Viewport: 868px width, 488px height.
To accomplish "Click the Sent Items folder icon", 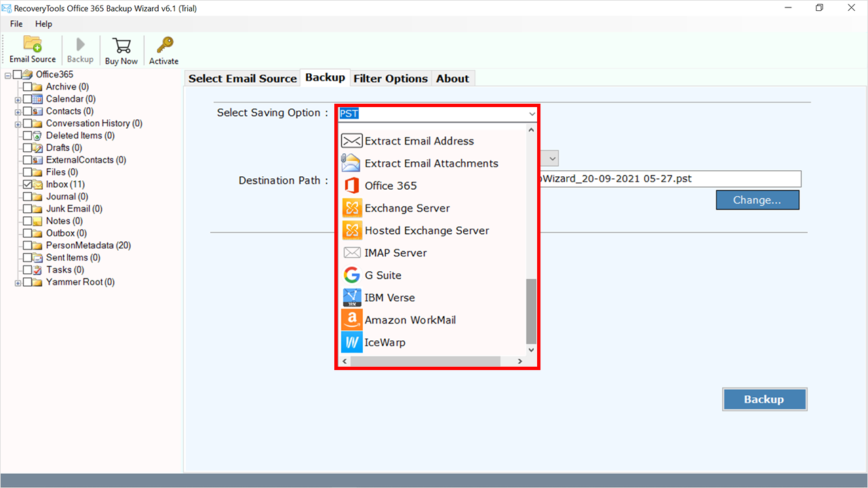I will point(39,258).
